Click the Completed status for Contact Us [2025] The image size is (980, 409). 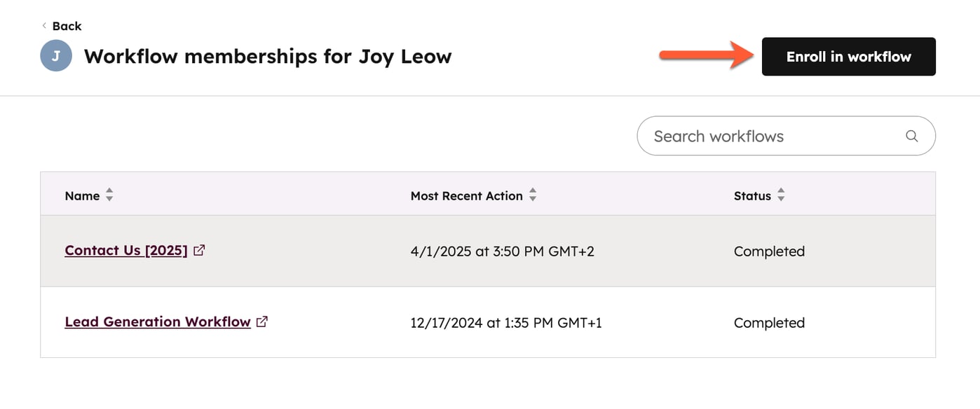(769, 251)
